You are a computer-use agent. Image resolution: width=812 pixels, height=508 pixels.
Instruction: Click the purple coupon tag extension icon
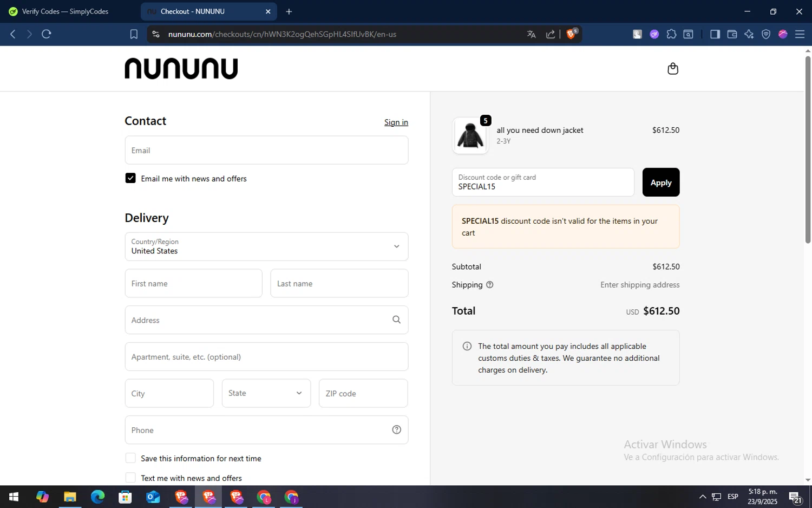[x=654, y=34]
